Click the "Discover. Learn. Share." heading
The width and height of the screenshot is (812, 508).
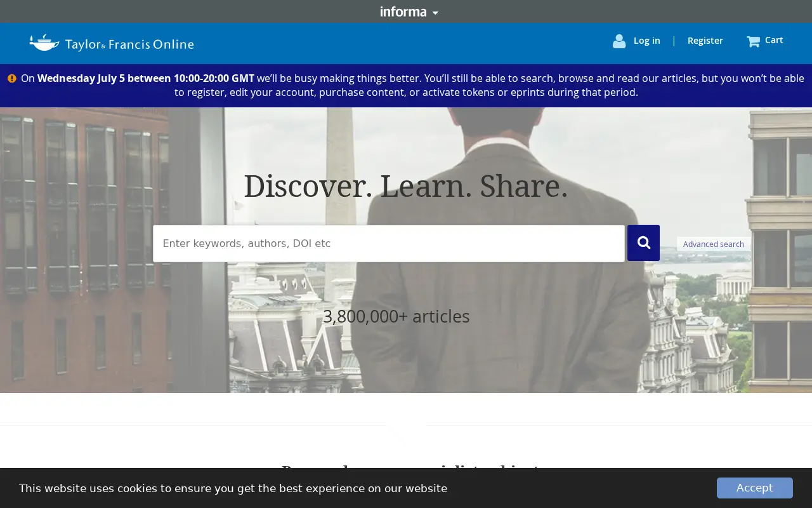click(x=406, y=186)
